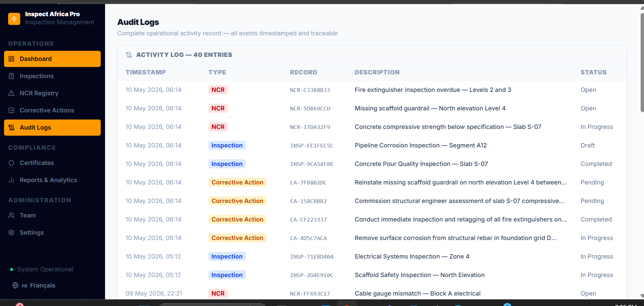Click the Inspection badge for INSP-71EBD404
The width and height of the screenshot is (644, 306).
point(227,257)
